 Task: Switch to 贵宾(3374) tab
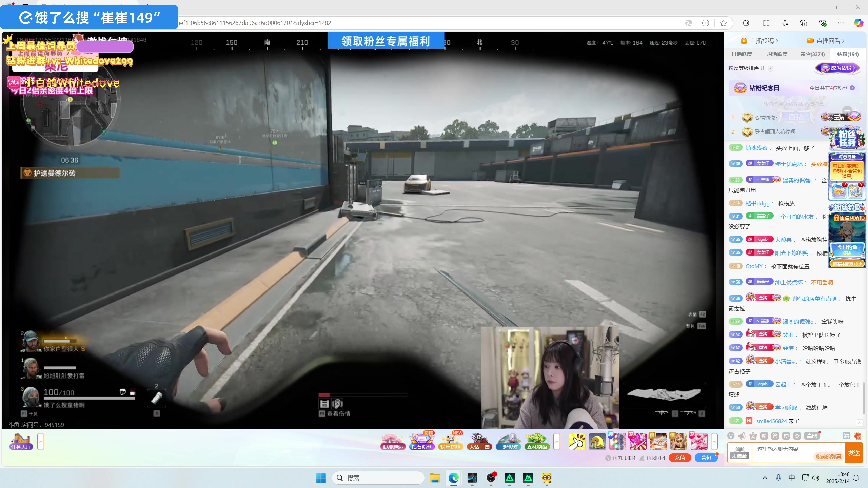click(x=812, y=54)
